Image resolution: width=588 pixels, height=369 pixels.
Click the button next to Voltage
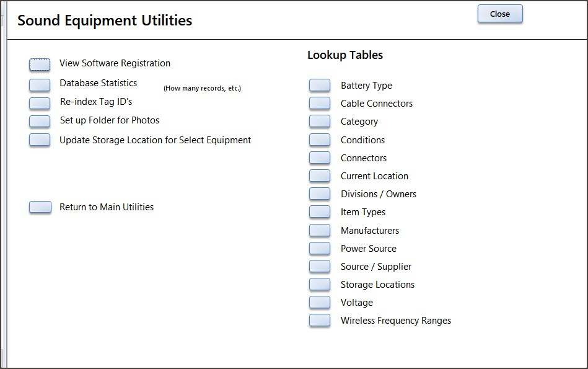[x=320, y=302]
